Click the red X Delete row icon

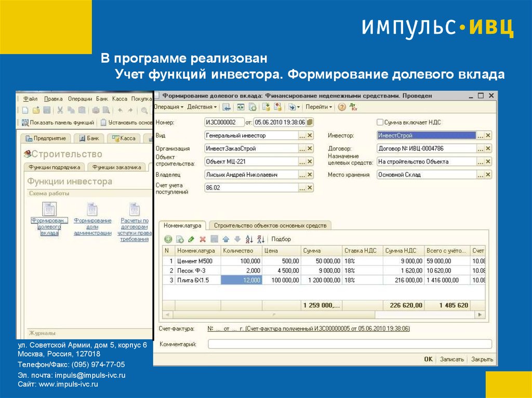click(203, 239)
